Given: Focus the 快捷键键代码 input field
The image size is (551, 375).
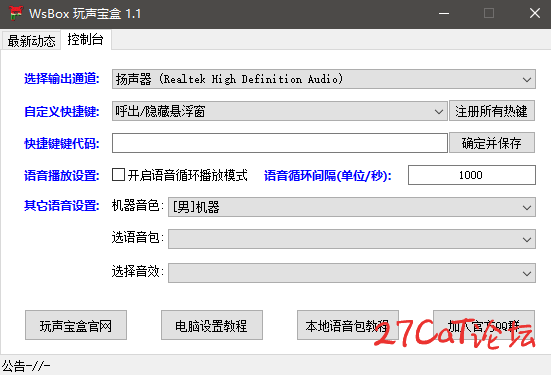Looking at the screenshot, I should [280, 143].
